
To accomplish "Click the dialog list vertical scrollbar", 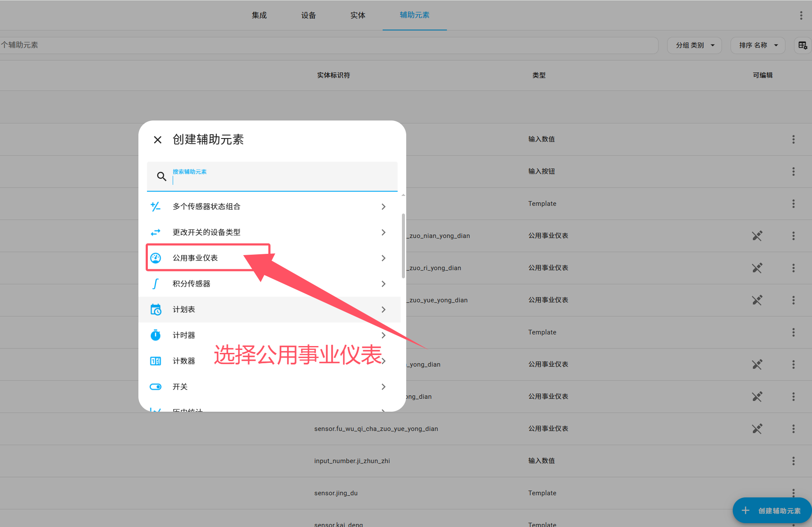I will (403, 246).
